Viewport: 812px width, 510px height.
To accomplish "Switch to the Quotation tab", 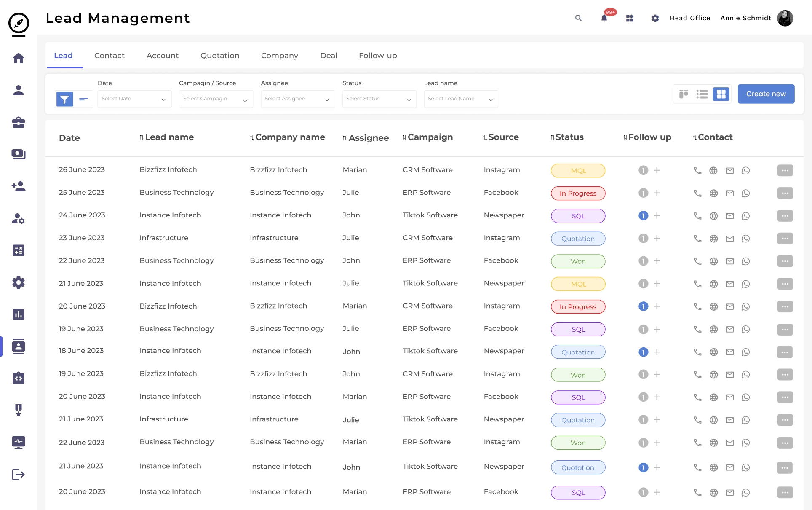I will (220, 56).
